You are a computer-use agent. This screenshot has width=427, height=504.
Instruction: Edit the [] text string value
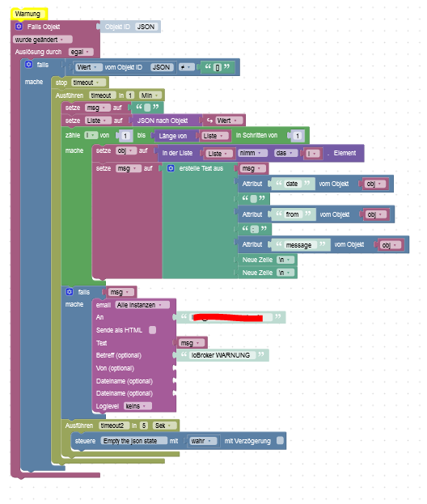click(x=218, y=67)
